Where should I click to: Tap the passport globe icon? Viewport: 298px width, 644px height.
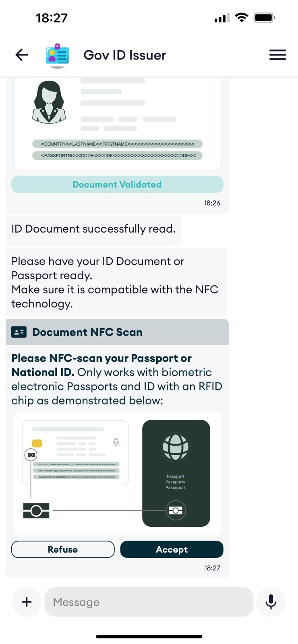click(x=176, y=447)
